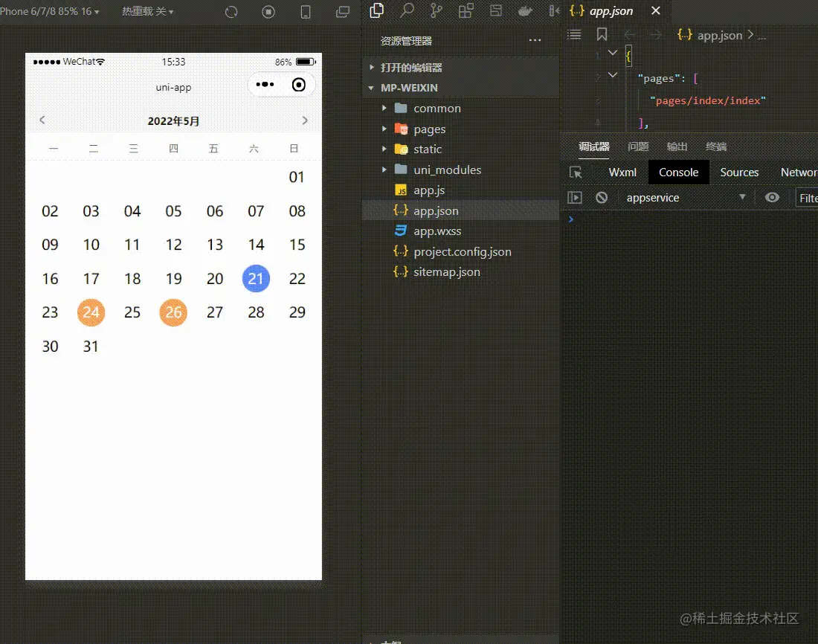Viewport: 818px width, 644px height.
Task: Open the extensions blocks icon
Action: tap(466, 10)
